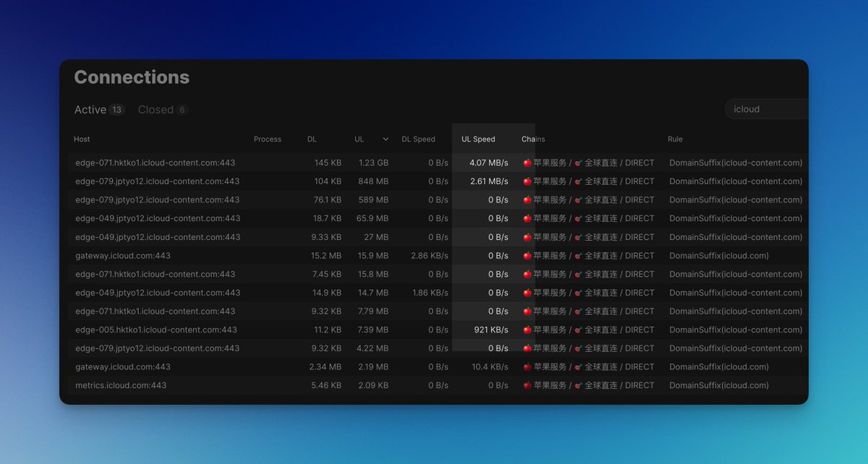Click the search field containing "icloud"
This screenshot has width=868, height=464.
click(767, 109)
